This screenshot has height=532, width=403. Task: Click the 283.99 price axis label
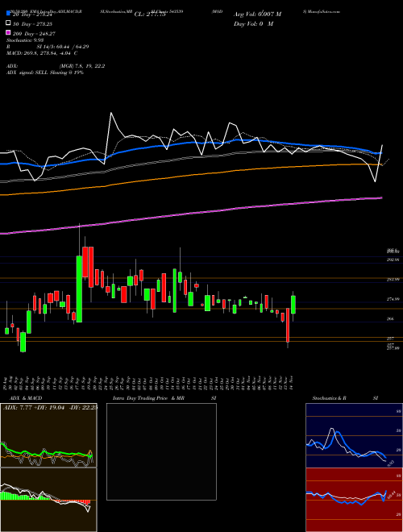(393, 280)
